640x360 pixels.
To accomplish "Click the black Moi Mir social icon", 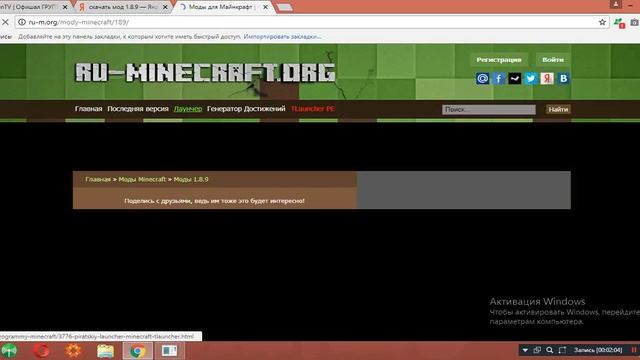I will pyautogui.click(x=515, y=78).
